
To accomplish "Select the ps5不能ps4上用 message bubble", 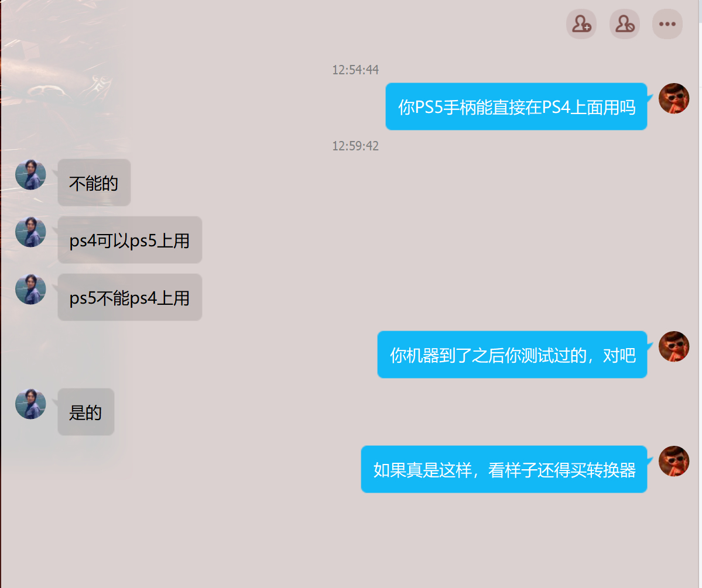I will click(x=130, y=297).
